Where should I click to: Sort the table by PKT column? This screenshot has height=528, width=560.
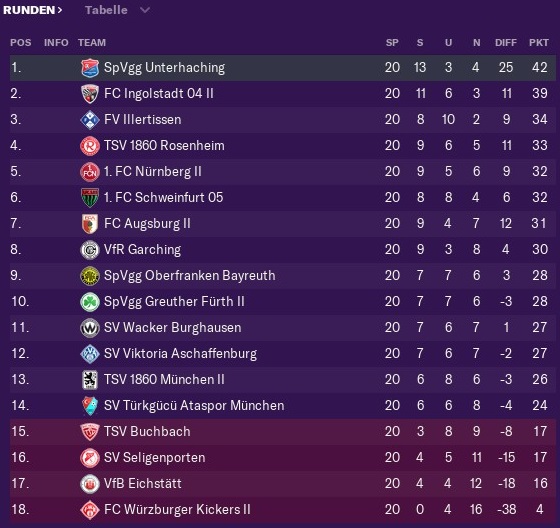pos(539,43)
